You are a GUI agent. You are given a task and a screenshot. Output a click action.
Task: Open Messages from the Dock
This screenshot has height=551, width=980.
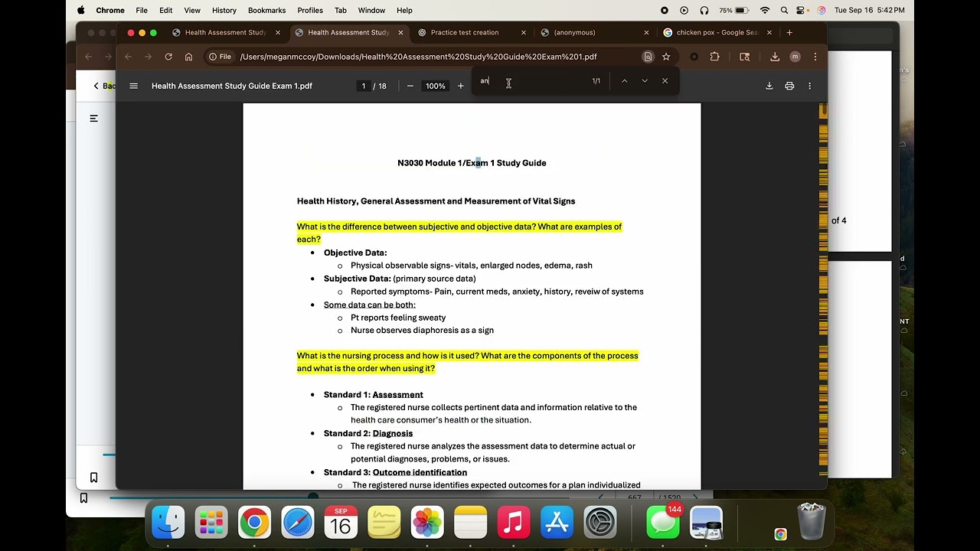click(663, 523)
